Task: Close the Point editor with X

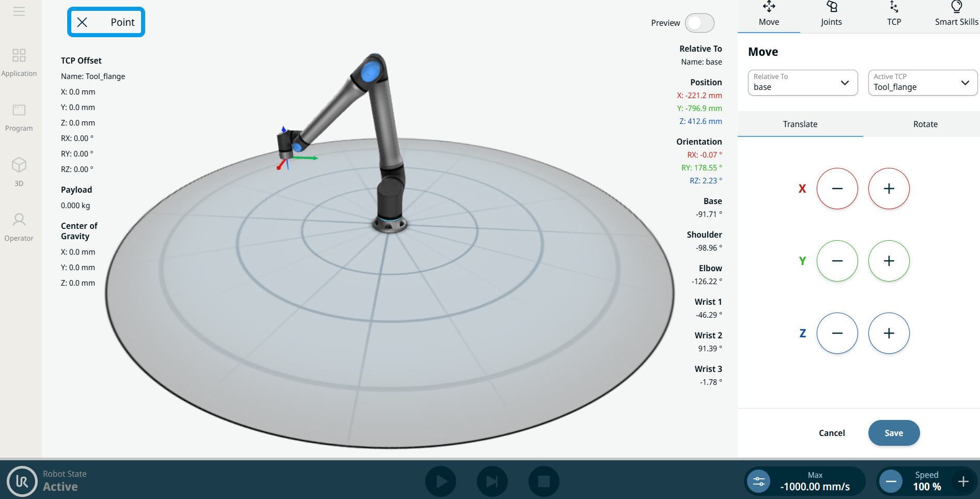Action: 82,22
